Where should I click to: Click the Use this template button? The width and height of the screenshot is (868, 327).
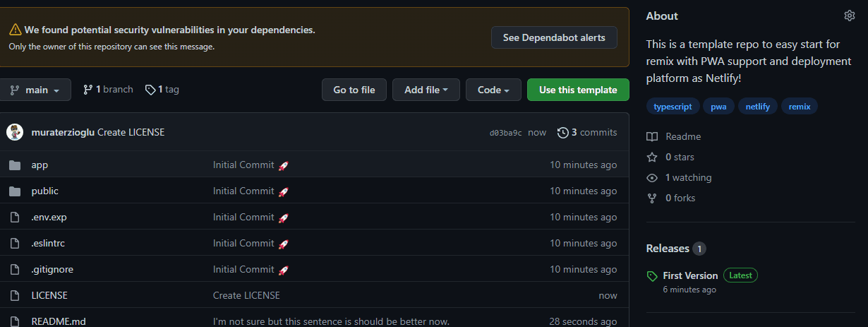click(578, 90)
